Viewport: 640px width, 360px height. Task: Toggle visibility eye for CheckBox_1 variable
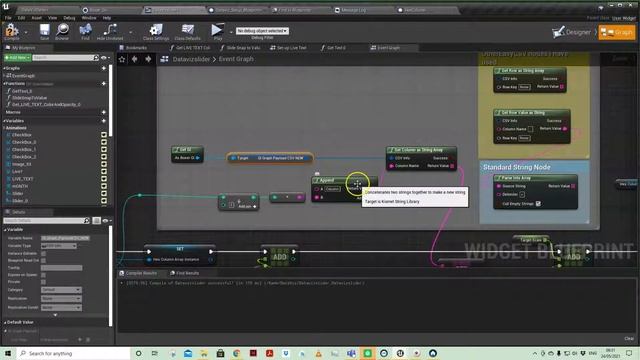tap(104, 149)
